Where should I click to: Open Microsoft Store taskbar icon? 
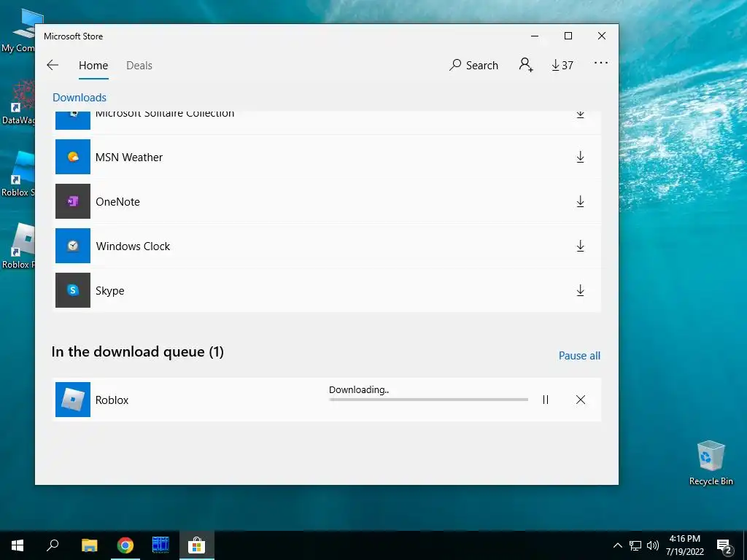196,545
